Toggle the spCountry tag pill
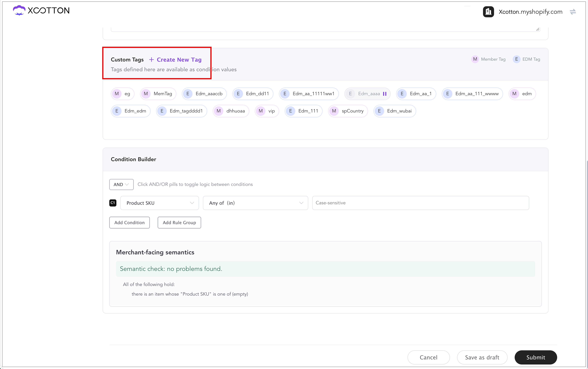The image size is (588, 369). (x=348, y=111)
